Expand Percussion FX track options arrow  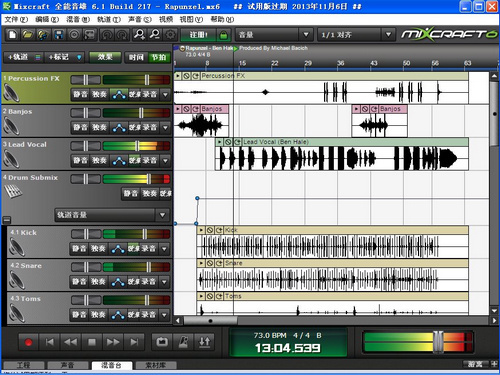coord(165,95)
